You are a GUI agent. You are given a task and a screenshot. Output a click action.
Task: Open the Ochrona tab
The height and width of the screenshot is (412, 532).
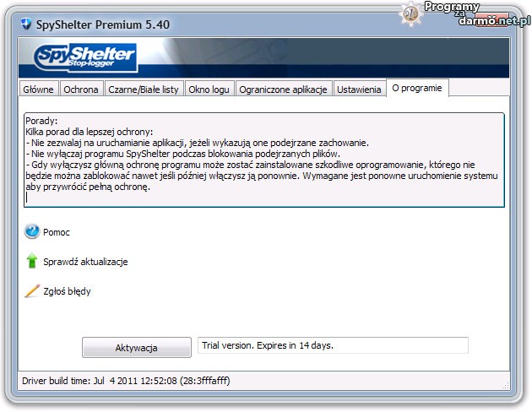pos(82,89)
